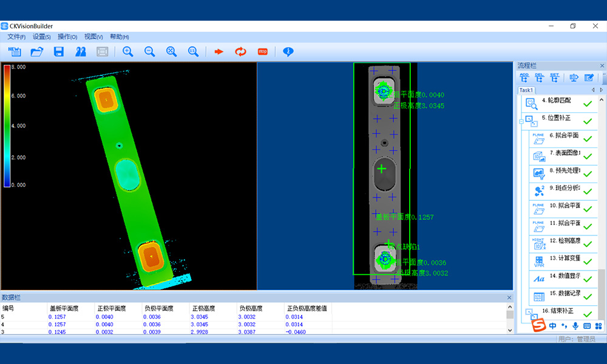Viewport: 607px width, 364px height.
Task: Save the project with the floppy disk icon
Action: point(58,52)
